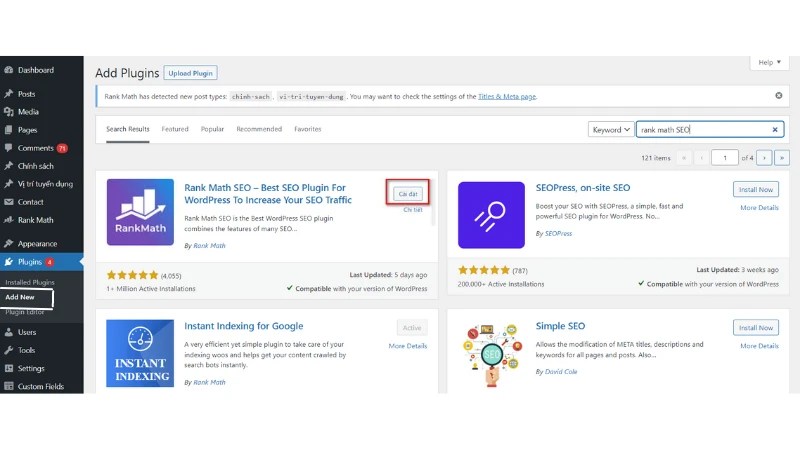Click the RankMath plugin thumbnail
The width and height of the screenshot is (800, 450).
[x=140, y=212]
